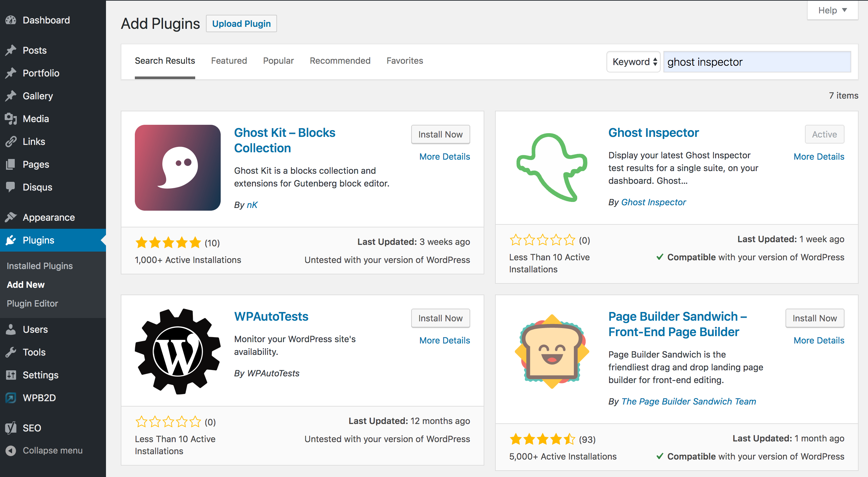Screen dimensions: 868x477
Task: Open the Favorites tab
Action: point(405,61)
